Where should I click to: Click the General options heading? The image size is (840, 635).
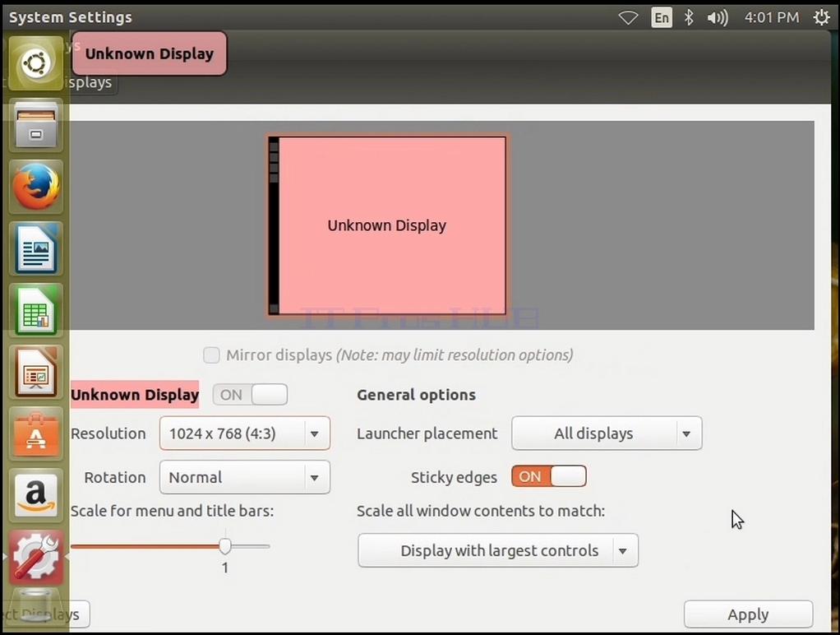[x=416, y=395]
